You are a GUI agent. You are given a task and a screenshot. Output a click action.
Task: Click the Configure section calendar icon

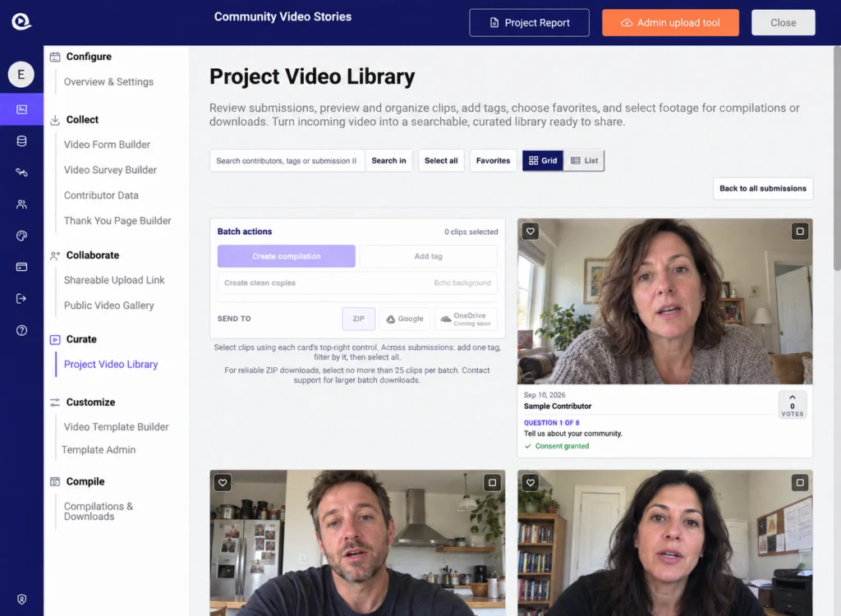pos(55,57)
